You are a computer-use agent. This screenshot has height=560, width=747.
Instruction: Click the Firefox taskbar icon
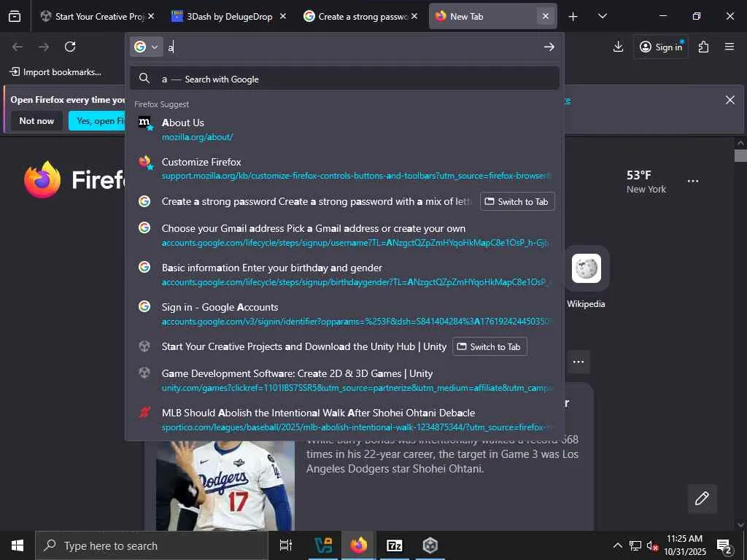point(359,545)
